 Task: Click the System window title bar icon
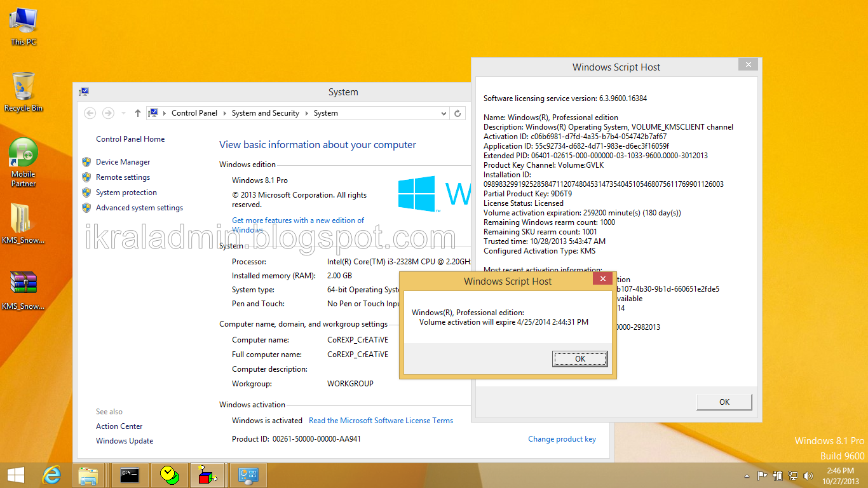[x=84, y=92]
